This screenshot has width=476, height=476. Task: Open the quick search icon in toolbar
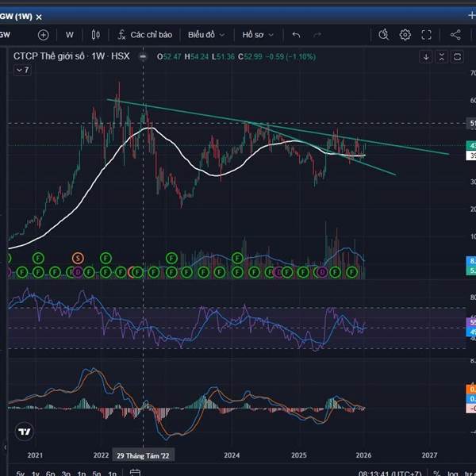pos(383,35)
